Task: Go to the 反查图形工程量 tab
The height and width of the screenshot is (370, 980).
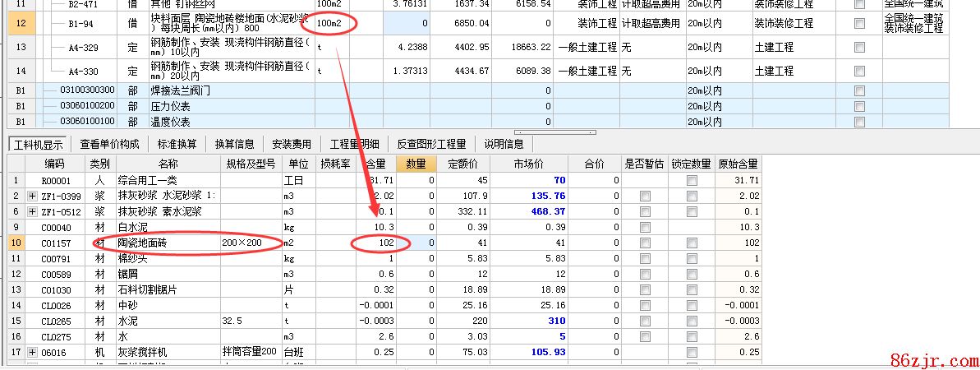Action: point(431,144)
